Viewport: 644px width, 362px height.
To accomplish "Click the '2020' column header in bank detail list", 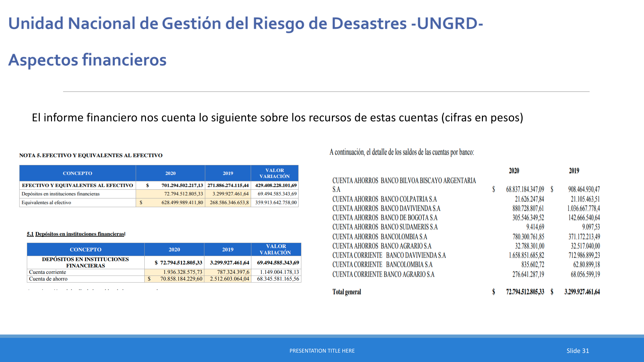I will (x=514, y=171).
